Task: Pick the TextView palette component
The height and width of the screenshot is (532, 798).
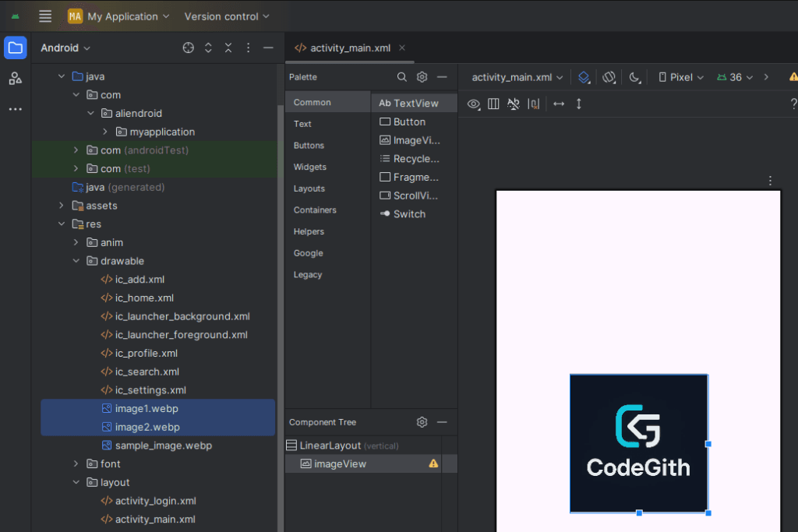Action: pos(415,104)
